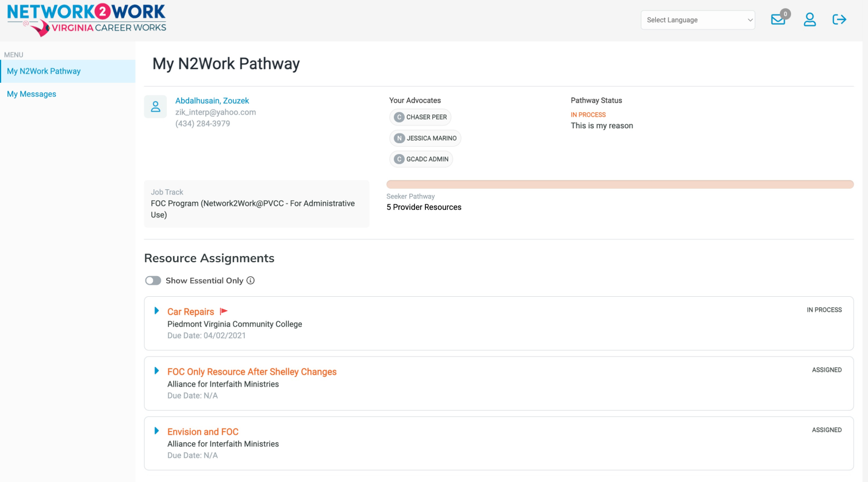Expand FOC Only Resource After Shelley Changes
The image size is (868, 482).
pos(156,371)
